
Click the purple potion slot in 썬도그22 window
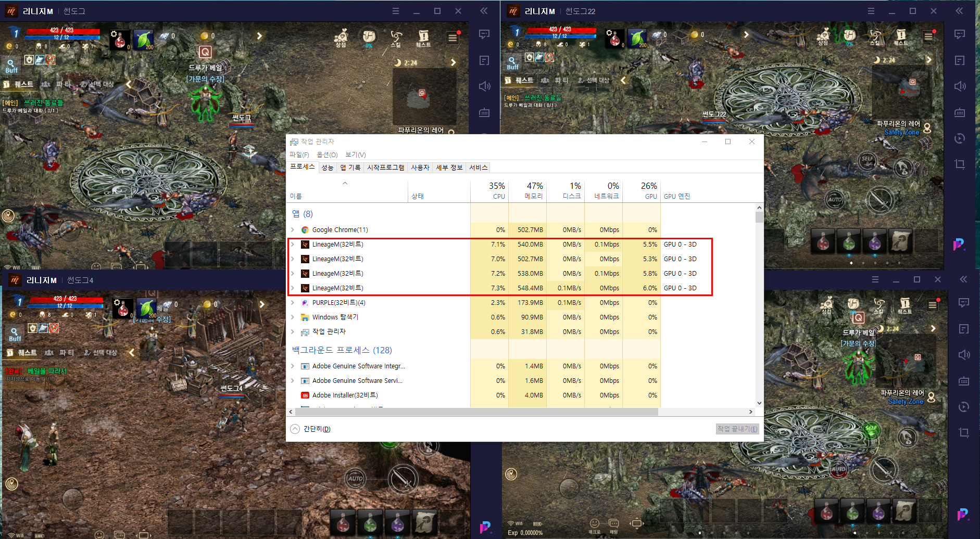click(875, 241)
